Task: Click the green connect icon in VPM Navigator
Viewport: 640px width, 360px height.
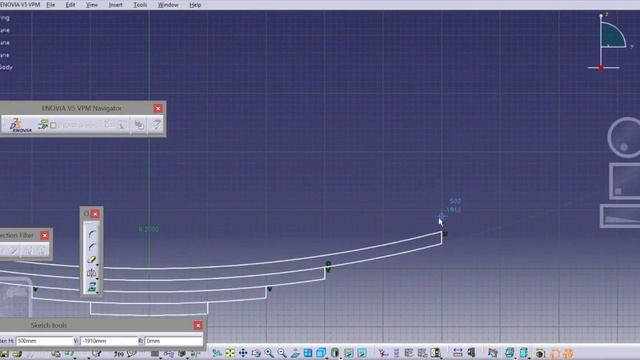Action: pos(42,124)
